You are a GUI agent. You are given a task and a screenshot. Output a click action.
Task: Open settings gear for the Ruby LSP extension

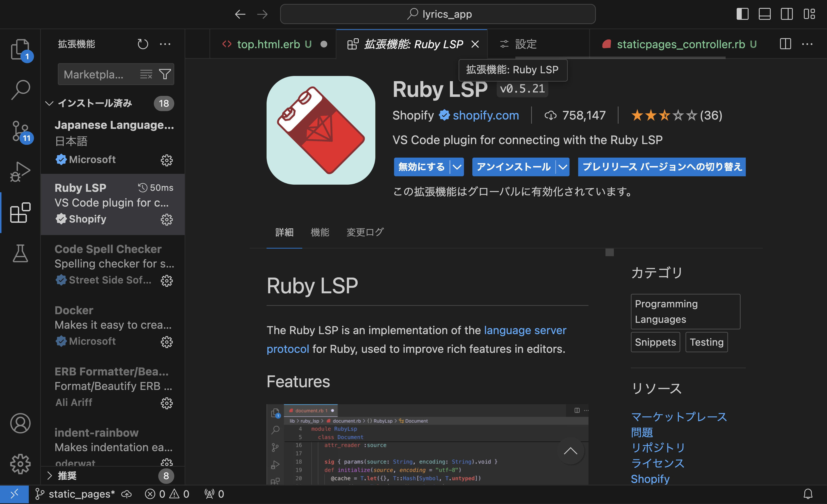coord(167,220)
